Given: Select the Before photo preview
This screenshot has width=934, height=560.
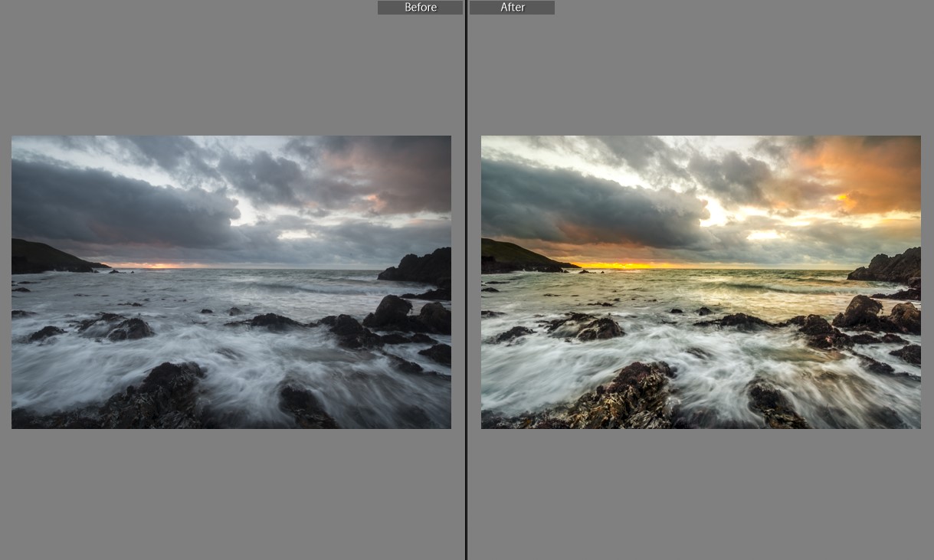Looking at the screenshot, I should (x=231, y=282).
